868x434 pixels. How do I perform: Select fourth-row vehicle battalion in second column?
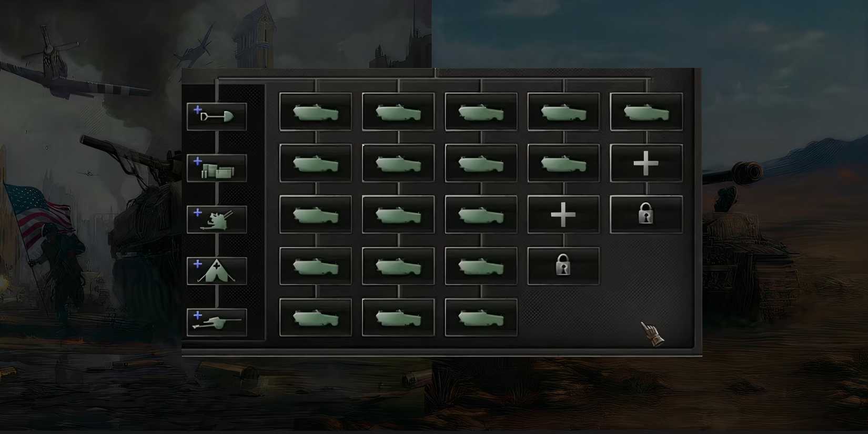pos(398,266)
